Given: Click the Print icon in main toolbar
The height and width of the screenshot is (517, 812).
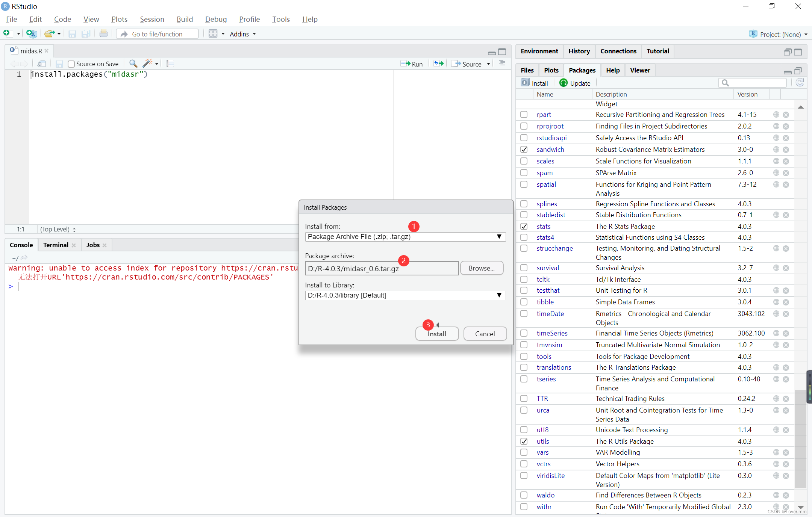Looking at the screenshot, I should pos(103,34).
